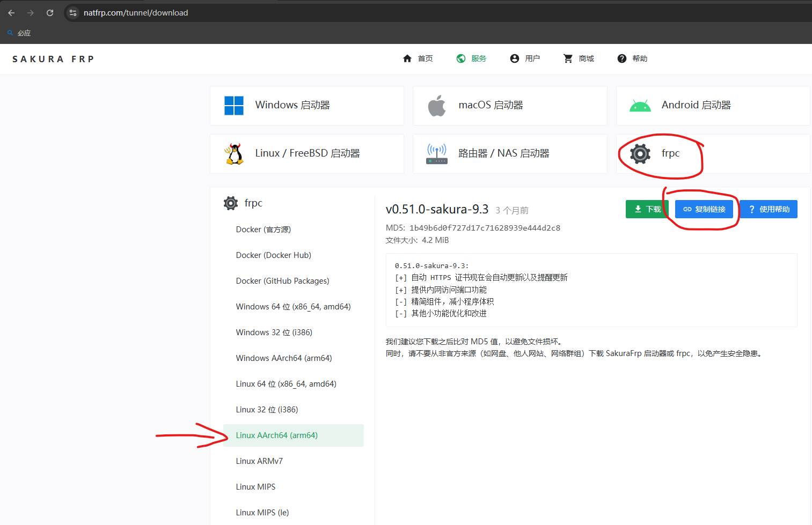This screenshot has height=525, width=812.
Task: Select the Android 启动器 card
Action: click(713, 106)
